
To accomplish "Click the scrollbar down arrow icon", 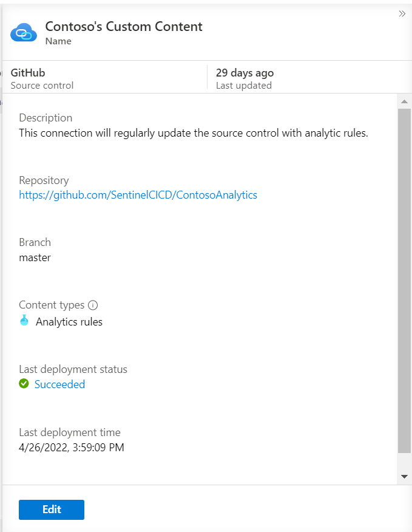I will (404, 477).
